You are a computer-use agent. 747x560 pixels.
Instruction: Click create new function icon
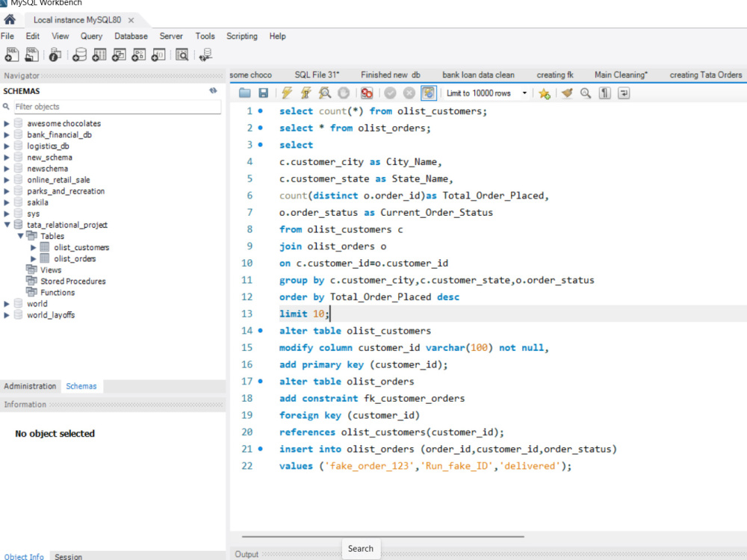coord(158,55)
